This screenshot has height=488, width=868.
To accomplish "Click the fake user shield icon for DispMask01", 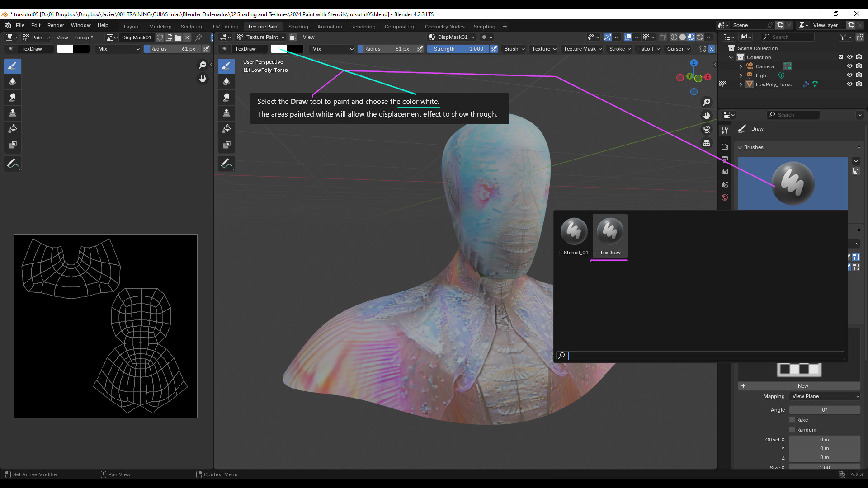I will (x=160, y=38).
